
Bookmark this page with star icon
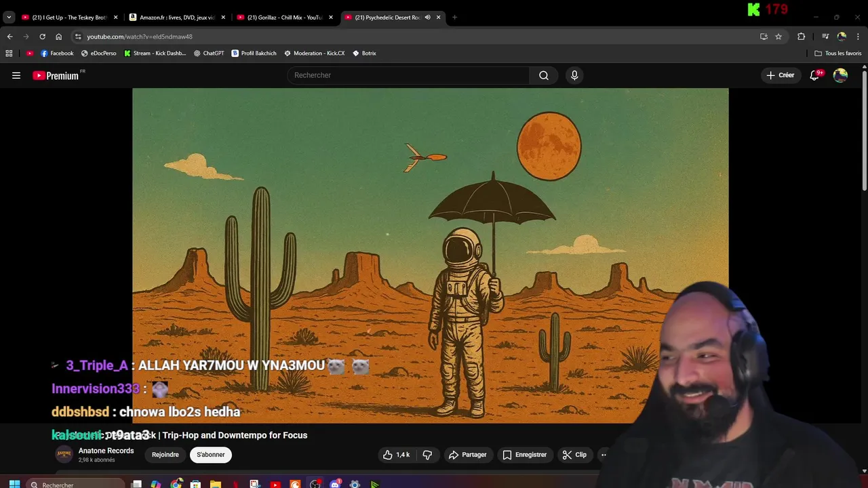coord(778,37)
